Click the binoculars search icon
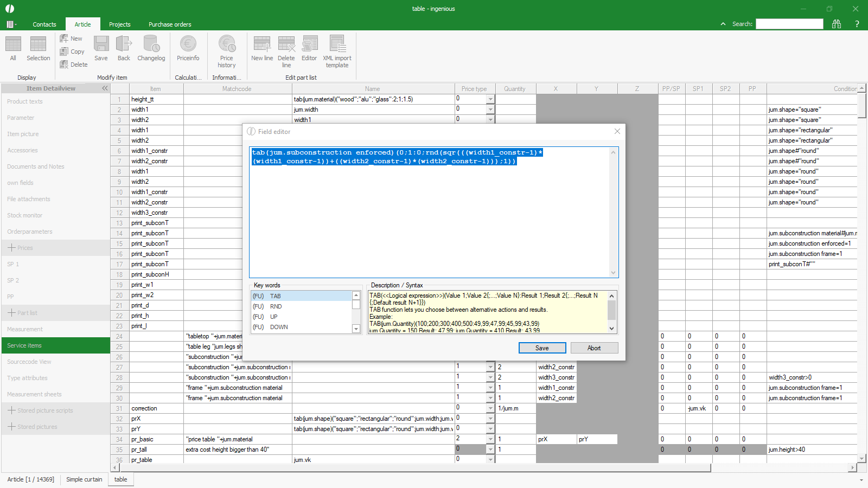868x488 pixels. pos(837,24)
